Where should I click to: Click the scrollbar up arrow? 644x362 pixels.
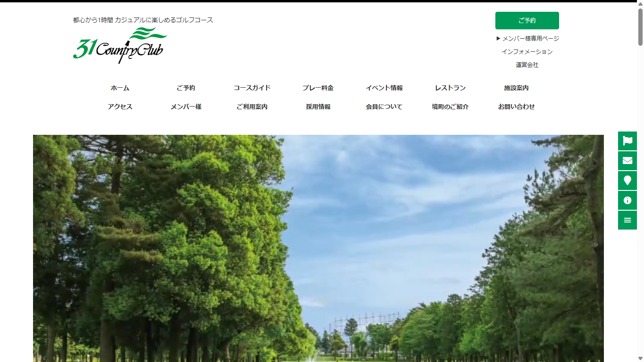640,4
